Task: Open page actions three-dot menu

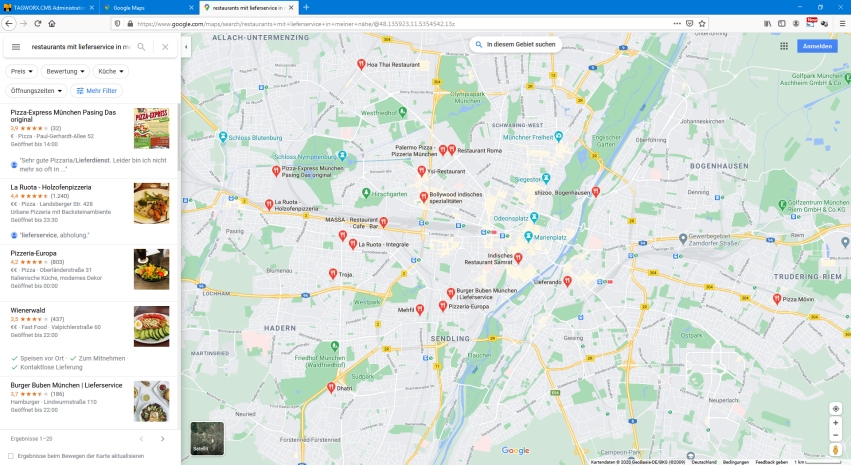Action: tap(677, 24)
